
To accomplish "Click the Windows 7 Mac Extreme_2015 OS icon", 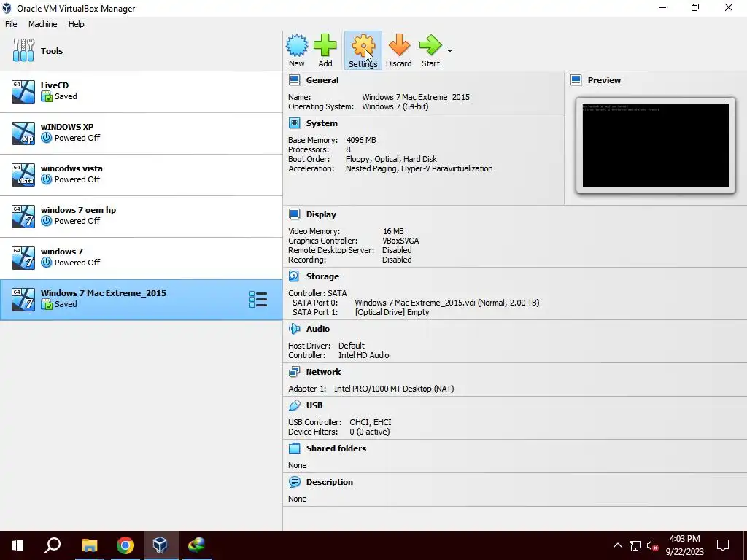I will coord(23,300).
